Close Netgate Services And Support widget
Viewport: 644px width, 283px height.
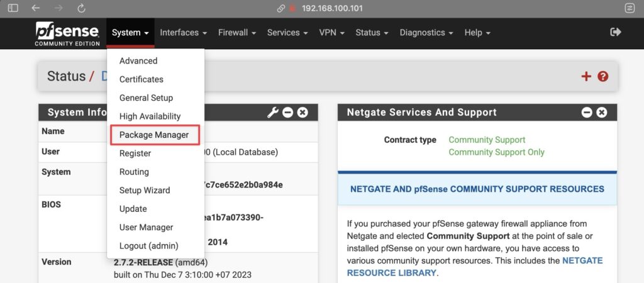point(602,112)
